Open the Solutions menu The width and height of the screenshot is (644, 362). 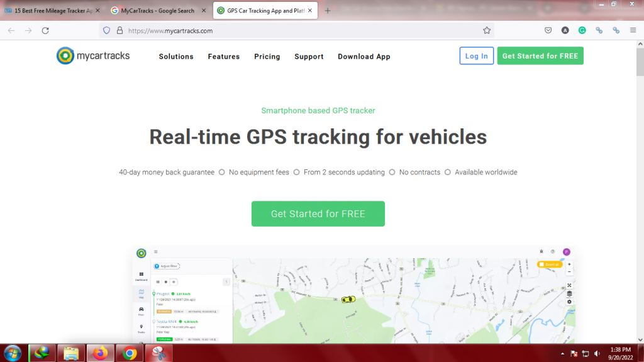(176, 57)
